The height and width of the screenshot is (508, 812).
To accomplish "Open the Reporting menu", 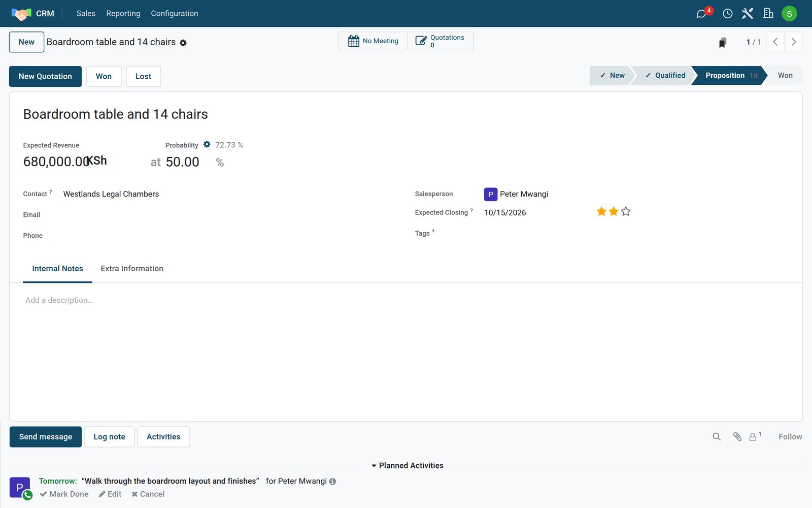I will [123, 14].
